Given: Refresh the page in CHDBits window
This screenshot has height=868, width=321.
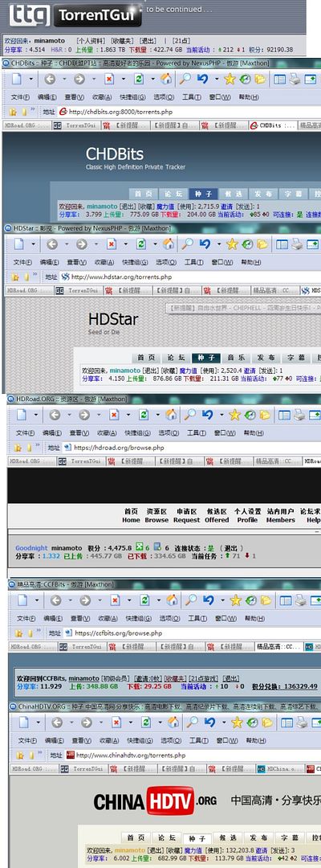Looking at the screenshot, I should click(x=139, y=79).
